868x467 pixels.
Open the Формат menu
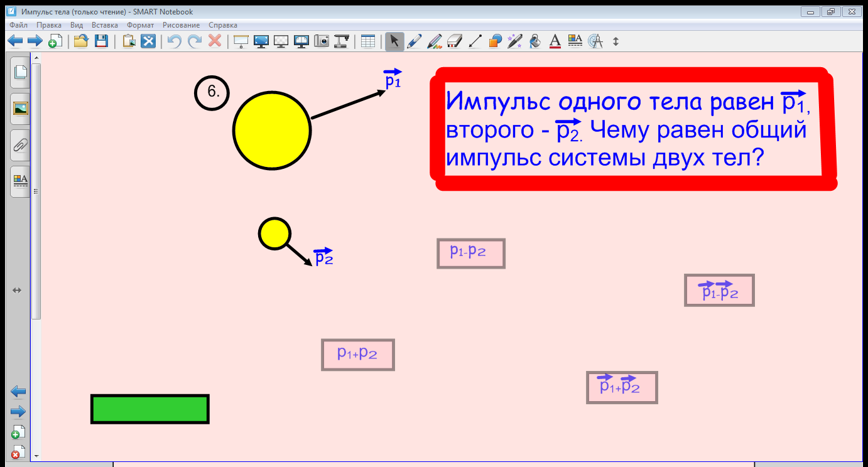(x=140, y=25)
